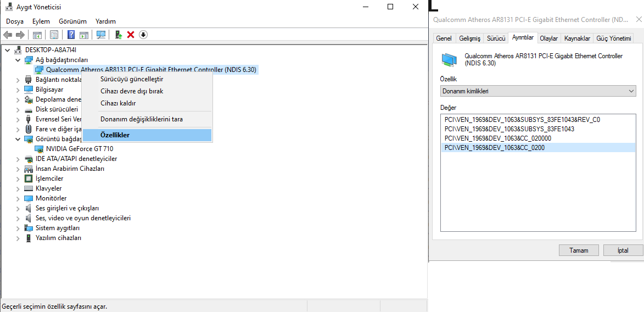
Task: Collapse the DESKTOP-A8A7I4I root node arrow
Action: click(x=7, y=50)
